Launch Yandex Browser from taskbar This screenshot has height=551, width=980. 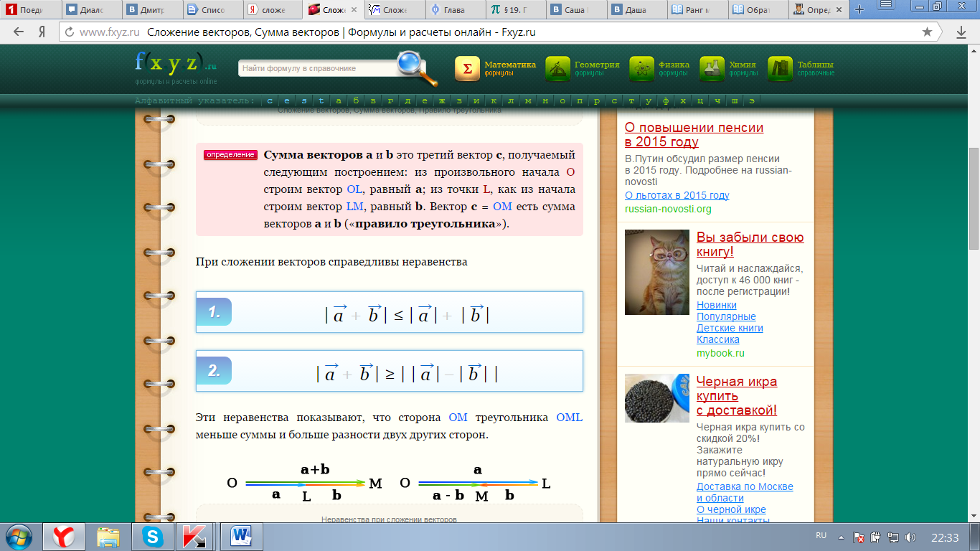point(65,537)
